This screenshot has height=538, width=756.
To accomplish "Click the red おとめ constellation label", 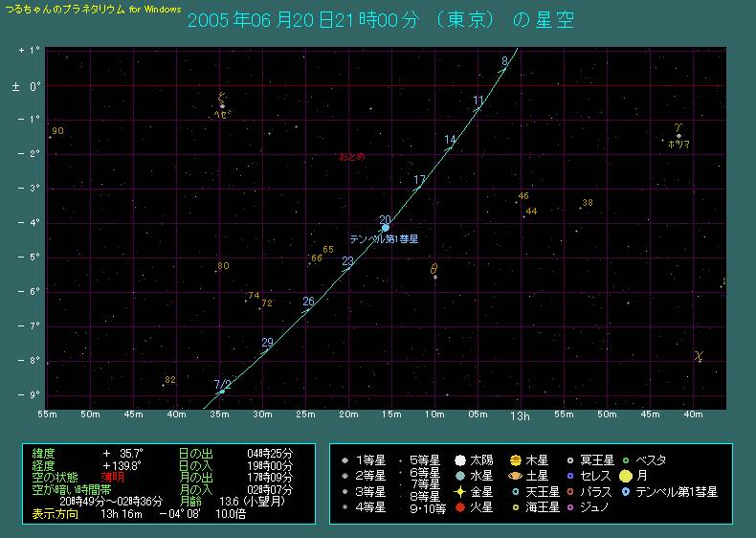I will click(x=351, y=156).
